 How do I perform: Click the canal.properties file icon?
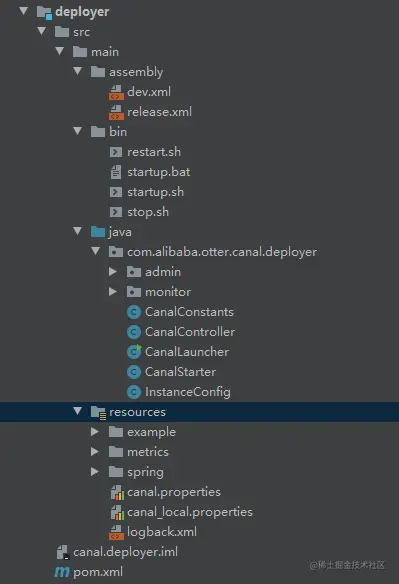point(117,492)
